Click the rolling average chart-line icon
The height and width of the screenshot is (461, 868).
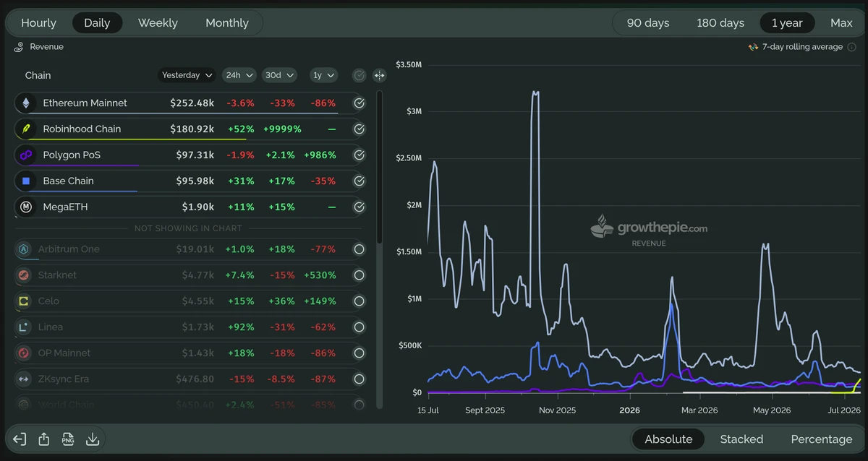click(x=754, y=47)
